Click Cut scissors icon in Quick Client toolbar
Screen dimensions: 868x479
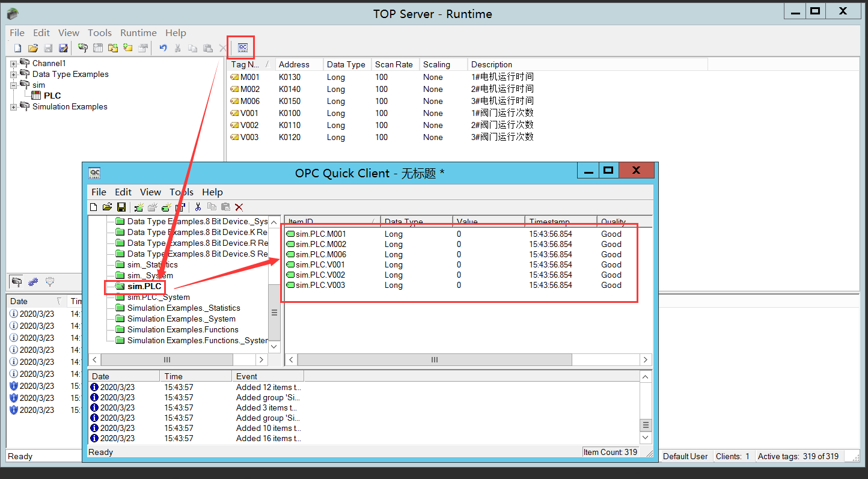[197, 207]
